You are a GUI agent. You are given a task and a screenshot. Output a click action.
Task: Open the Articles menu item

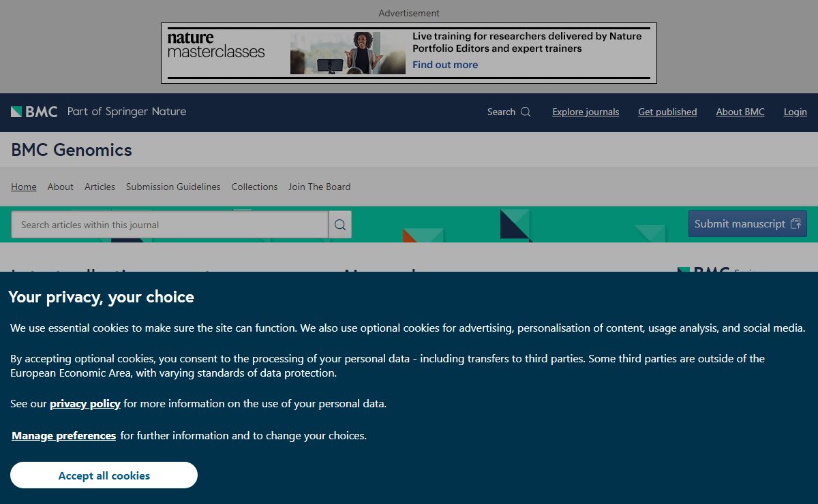[x=100, y=187]
